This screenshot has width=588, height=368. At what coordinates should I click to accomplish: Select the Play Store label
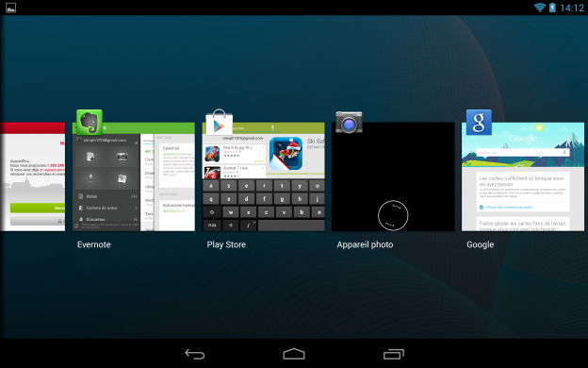pyautogui.click(x=226, y=244)
